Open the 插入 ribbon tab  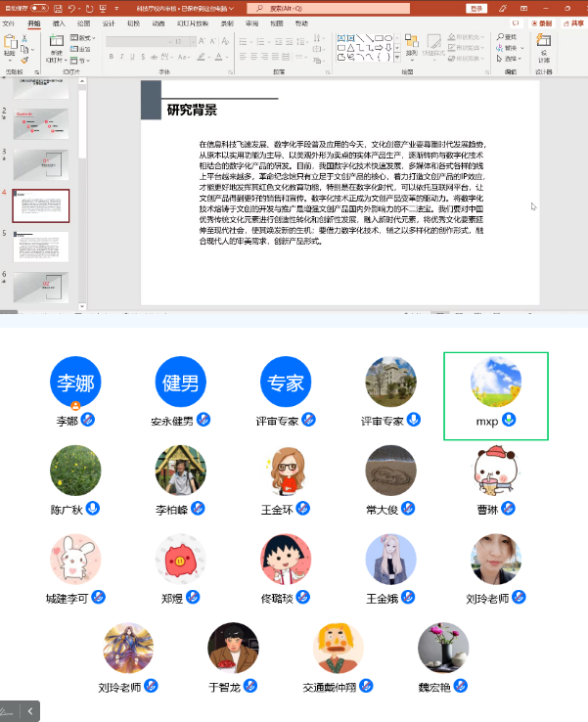[x=60, y=22]
